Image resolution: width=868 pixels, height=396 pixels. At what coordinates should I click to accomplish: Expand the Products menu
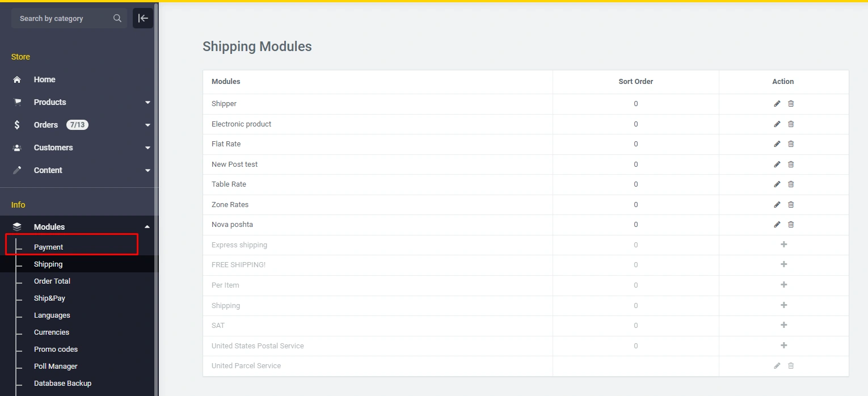148,103
